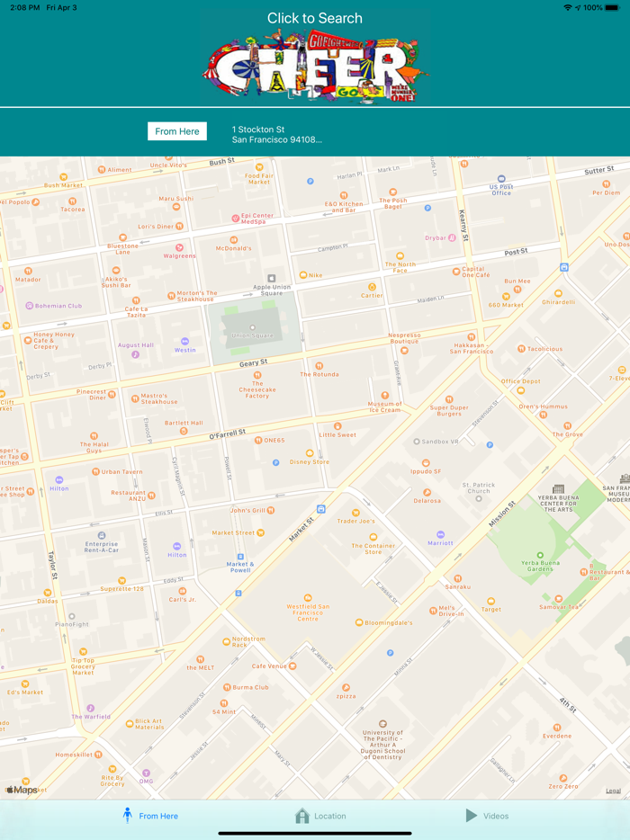Tap the Bloomingdale's pin
The image size is (630, 840).
coord(359,622)
